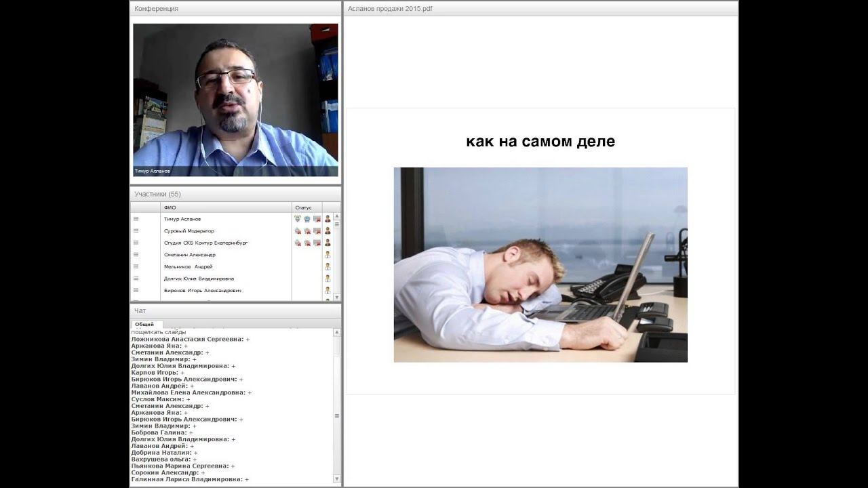The image size is (868, 488).
Task: Click Суслов Максим chat message
Action: pos(161,399)
